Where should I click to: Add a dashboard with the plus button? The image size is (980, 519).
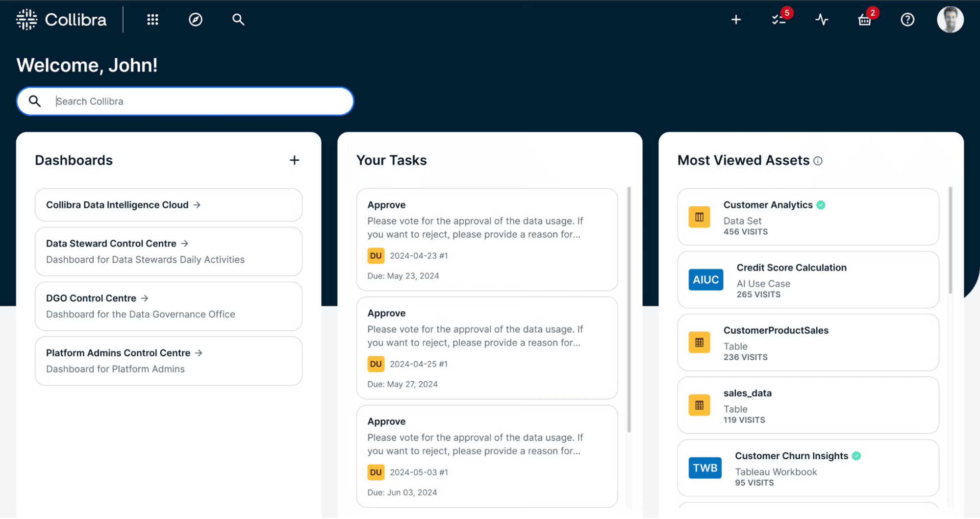point(294,160)
